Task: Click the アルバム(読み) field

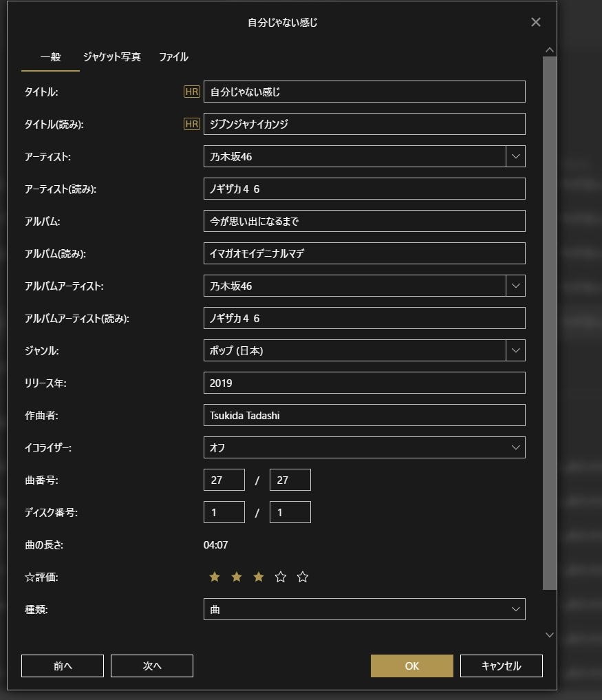Action: coord(364,253)
